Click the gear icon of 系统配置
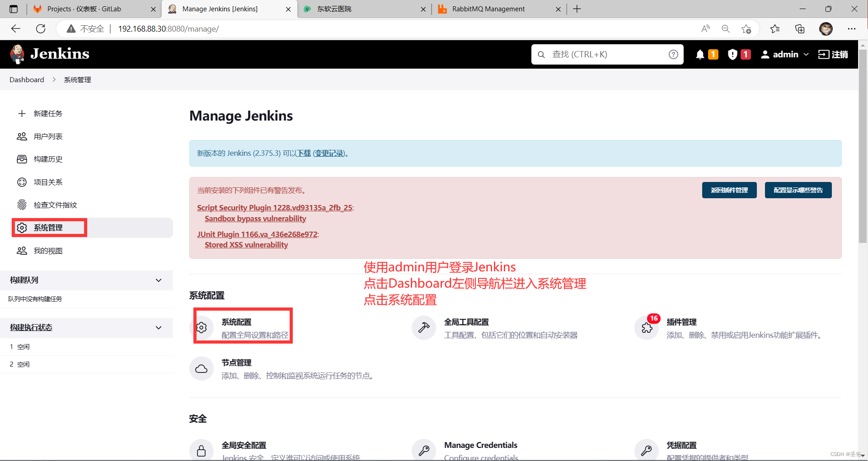Viewport: 868px width, 461px height. [202, 328]
